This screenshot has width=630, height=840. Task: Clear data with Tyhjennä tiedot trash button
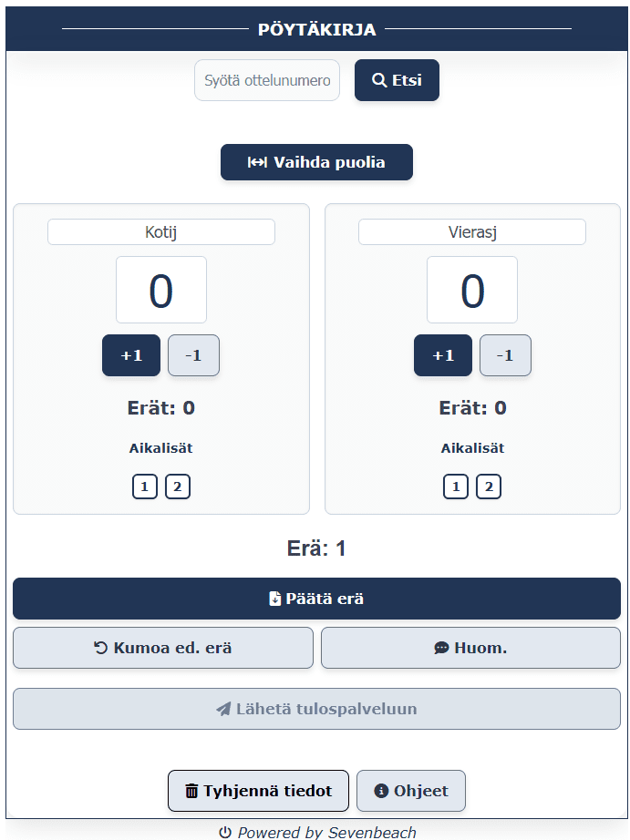258,791
